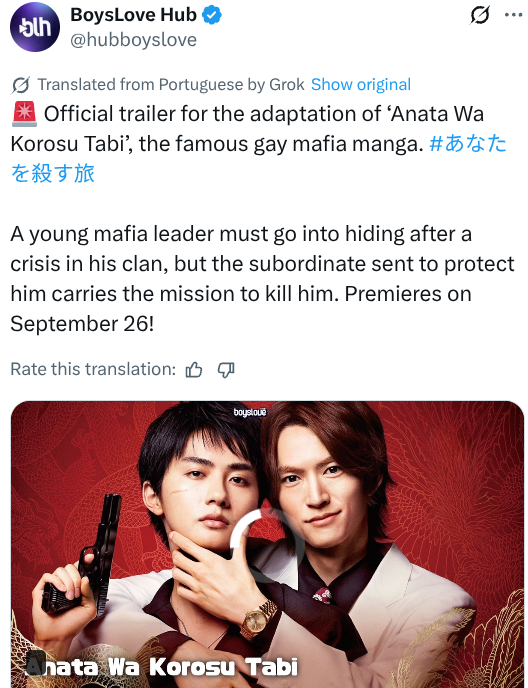Screen dimensions: 528x688
Task: Rate translation with thumbs up
Action: point(194,370)
